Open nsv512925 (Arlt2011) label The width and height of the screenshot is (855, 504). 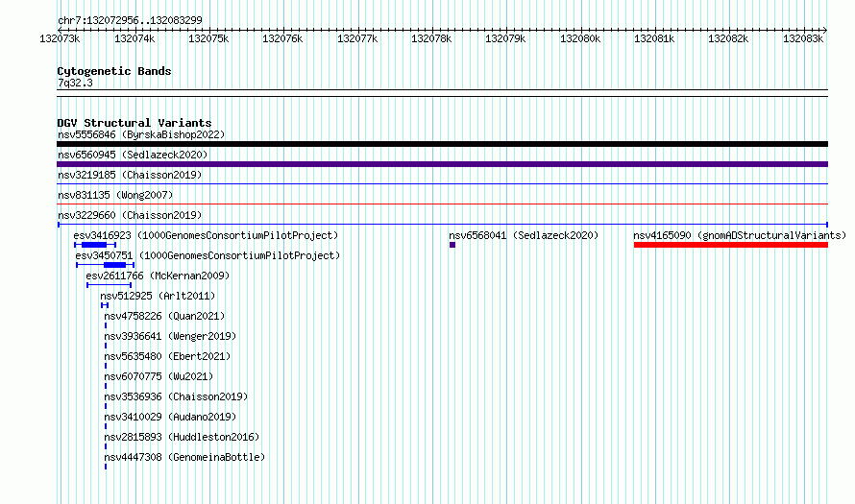pos(158,296)
